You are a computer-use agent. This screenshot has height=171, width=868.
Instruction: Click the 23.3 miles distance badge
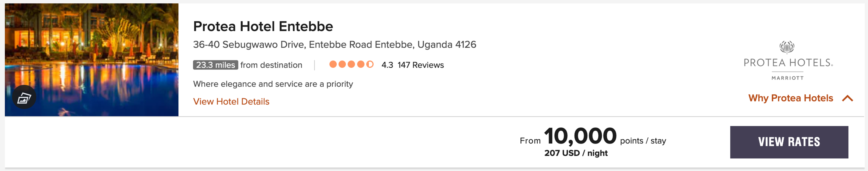(x=215, y=65)
